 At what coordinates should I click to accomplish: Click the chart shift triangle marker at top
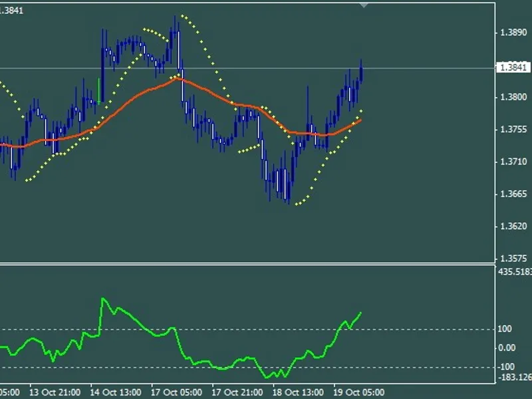[x=364, y=5]
